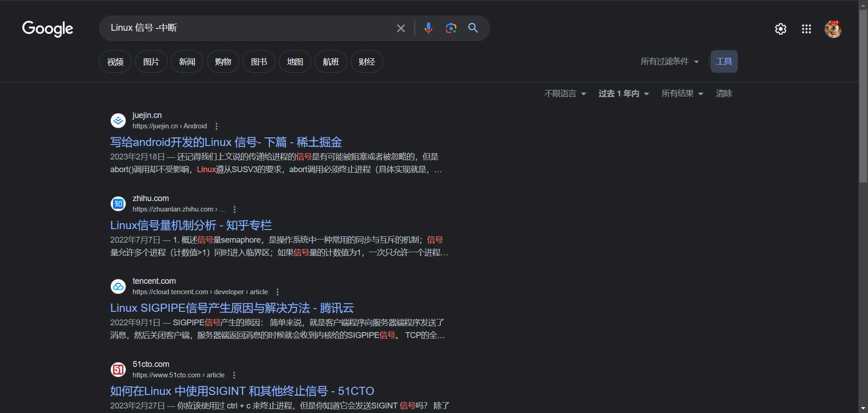Click the juejin.cn › Android URL
The image size is (868, 413).
click(x=170, y=126)
